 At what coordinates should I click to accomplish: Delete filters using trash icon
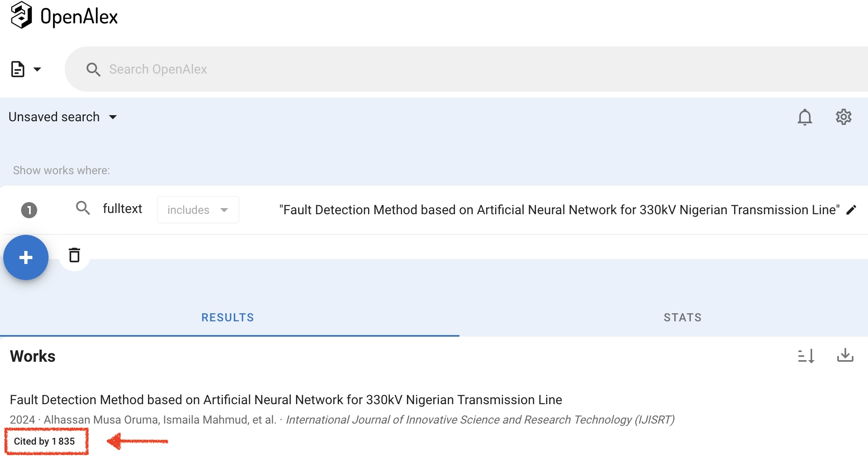pos(74,255)
